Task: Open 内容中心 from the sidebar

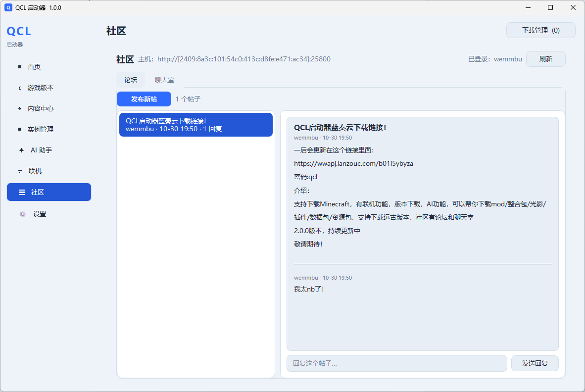Action: point(49,108)
